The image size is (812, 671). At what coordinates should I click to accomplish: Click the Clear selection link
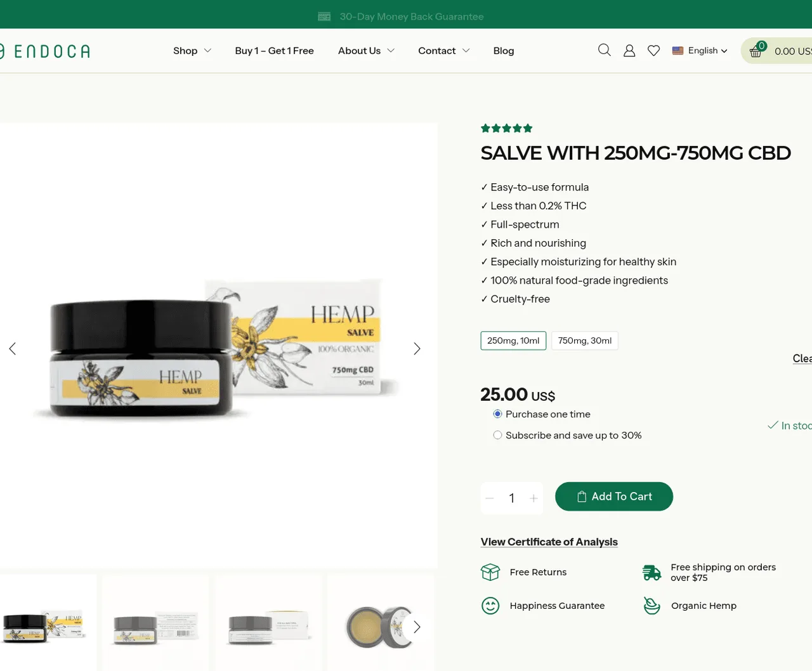802,358
